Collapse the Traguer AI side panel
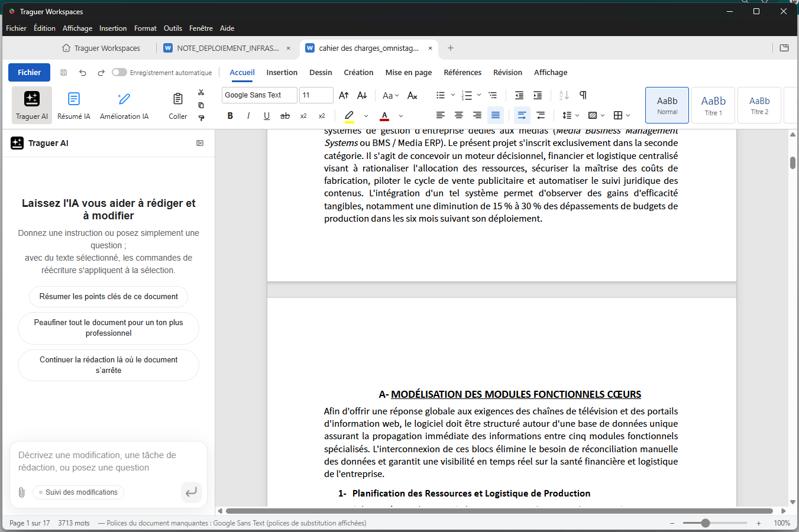This screenshot has height=532, width=799. click(200, 143)
